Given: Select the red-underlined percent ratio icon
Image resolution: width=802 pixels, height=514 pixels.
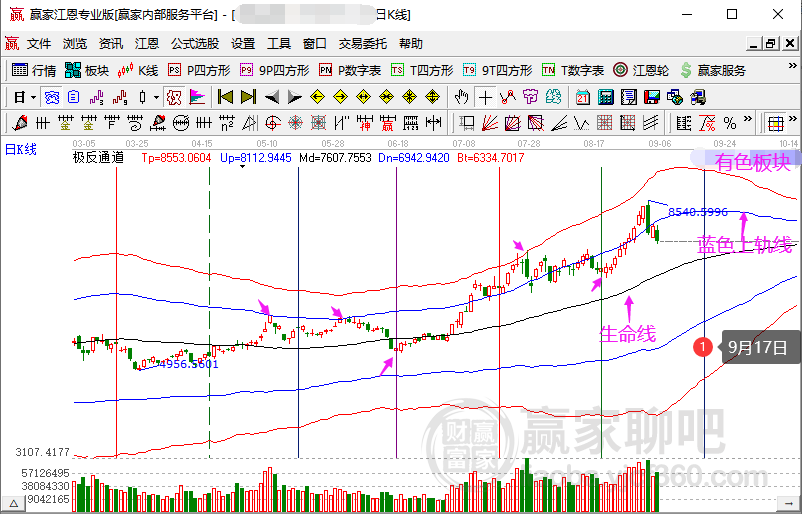Looking at the screenshot, I should (x=707, y=123).
